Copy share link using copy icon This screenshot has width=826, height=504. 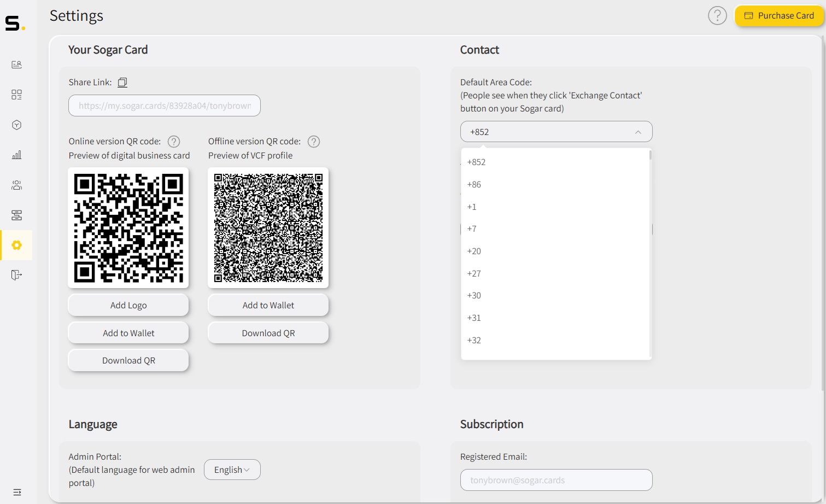pos(122,83)
